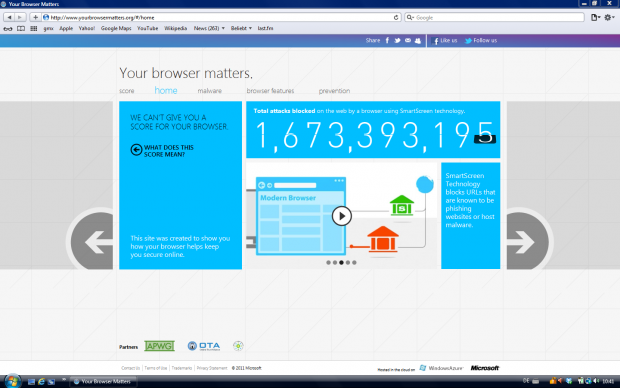The image size is (620, 388).
Task: Reload the page from the address bar
Action: 396,17
